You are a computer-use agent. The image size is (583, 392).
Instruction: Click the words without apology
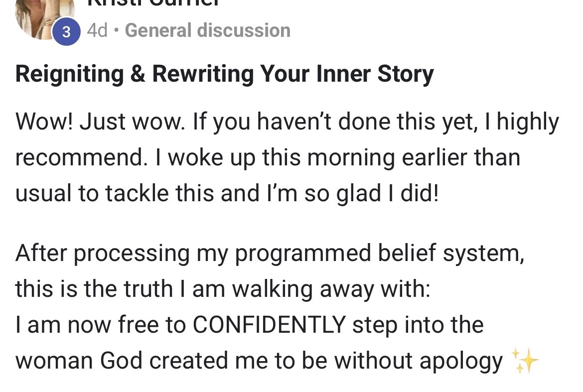(418, 362)
